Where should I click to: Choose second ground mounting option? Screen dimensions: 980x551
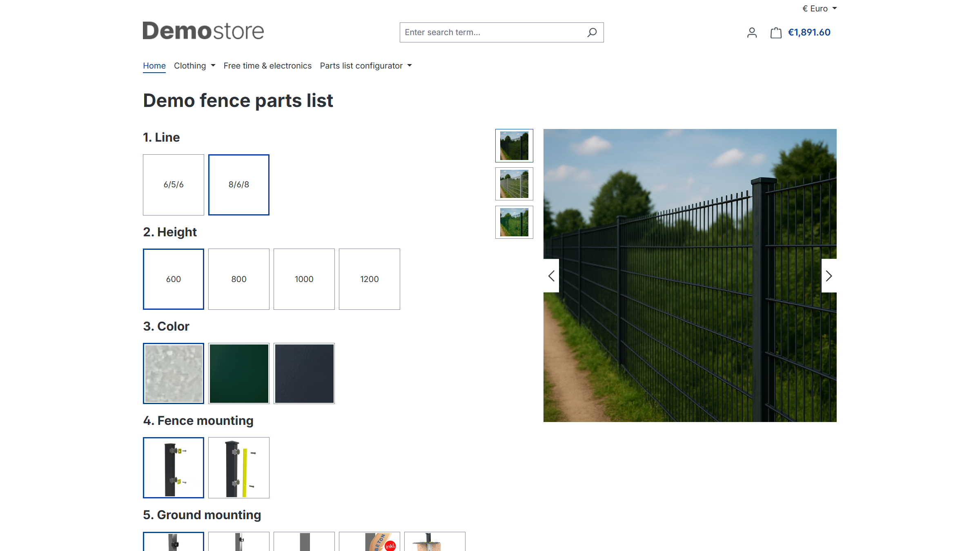[x=239, y=542]
